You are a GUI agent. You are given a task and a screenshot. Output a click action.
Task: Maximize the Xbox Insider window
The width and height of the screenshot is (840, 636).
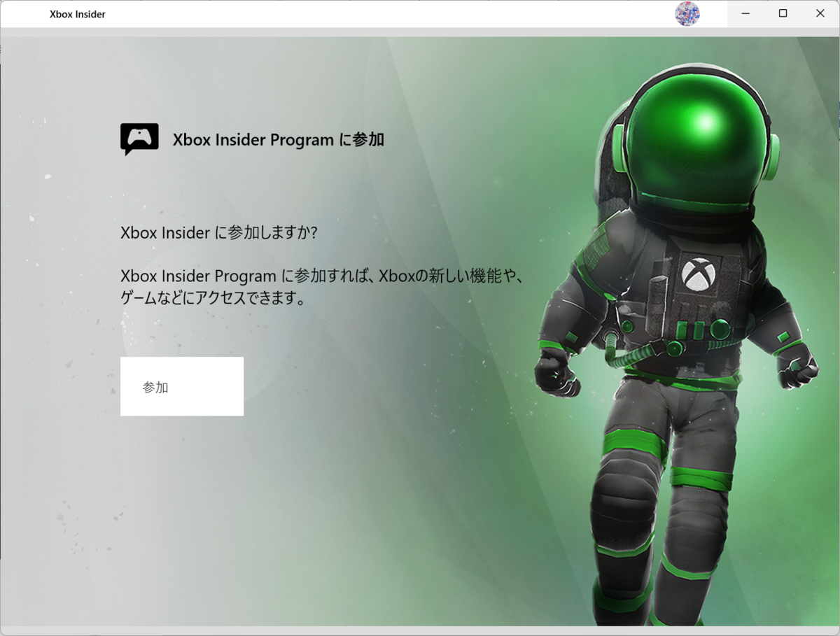tap(783, 14)
